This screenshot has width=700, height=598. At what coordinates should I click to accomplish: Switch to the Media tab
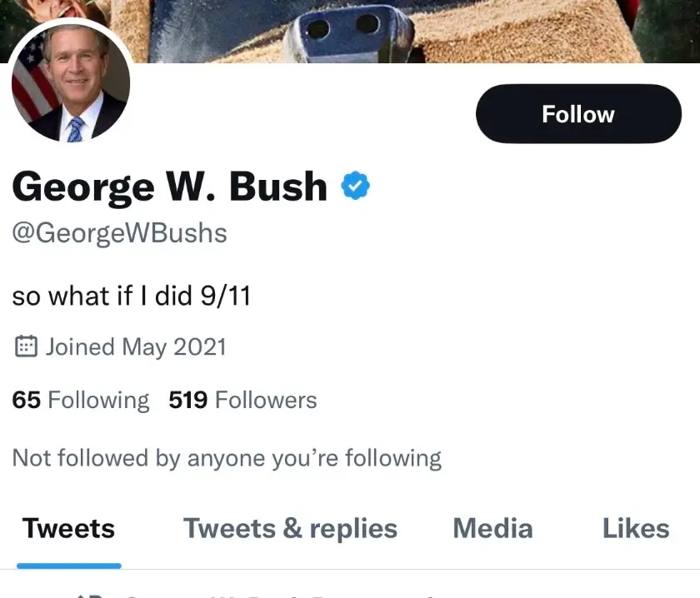492,528
